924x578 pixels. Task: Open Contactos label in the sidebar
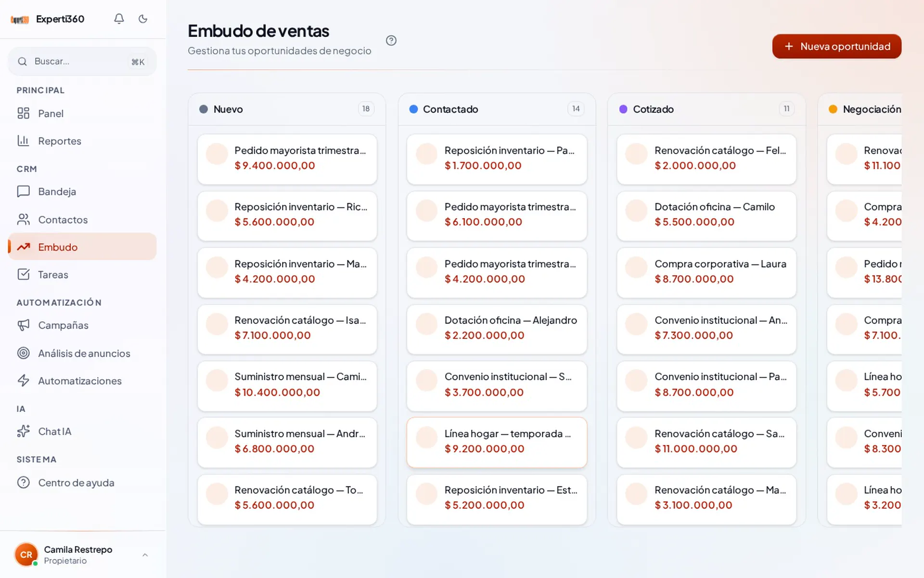[x=63, y=220]
